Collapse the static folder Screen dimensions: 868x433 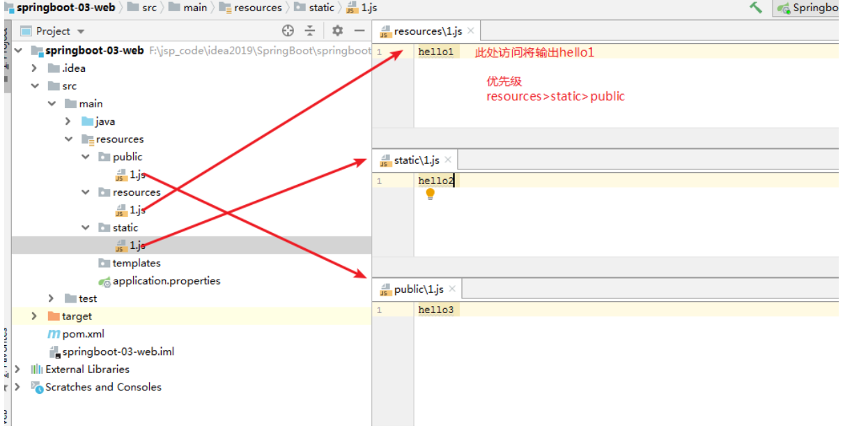(x=85, y=227)
